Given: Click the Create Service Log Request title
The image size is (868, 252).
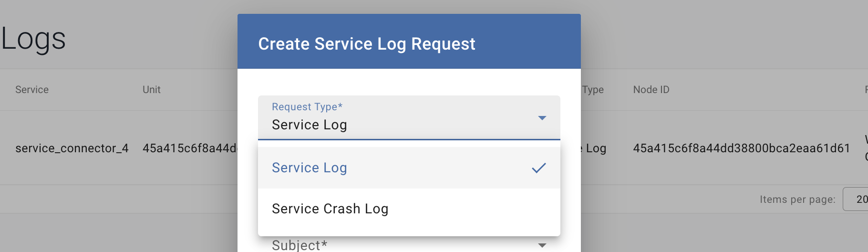Looking at the screenshot, I should pos(367,44).
